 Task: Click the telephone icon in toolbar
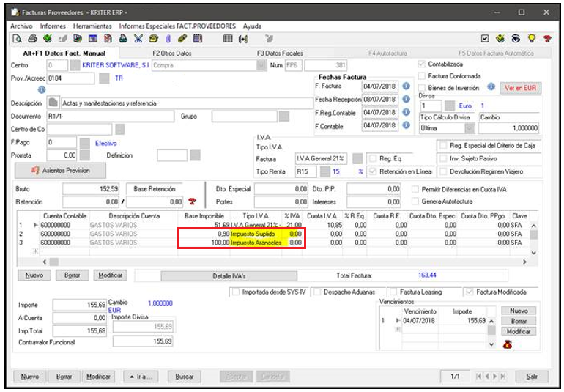[x=152, y=39]
